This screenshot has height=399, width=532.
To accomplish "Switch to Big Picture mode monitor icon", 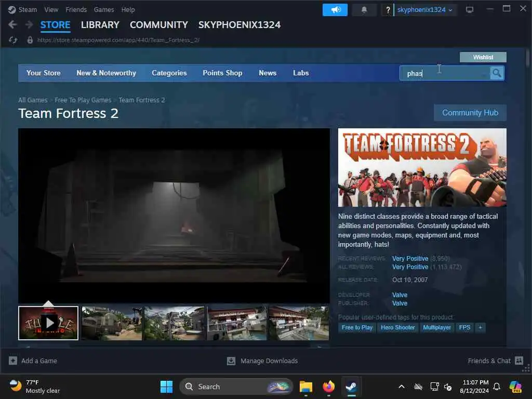I will coord(470,10).
